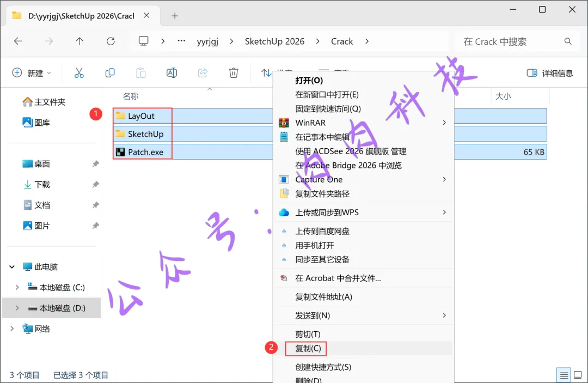Open a new tab with plus button
Screen dimensions: 588x383
175,16
